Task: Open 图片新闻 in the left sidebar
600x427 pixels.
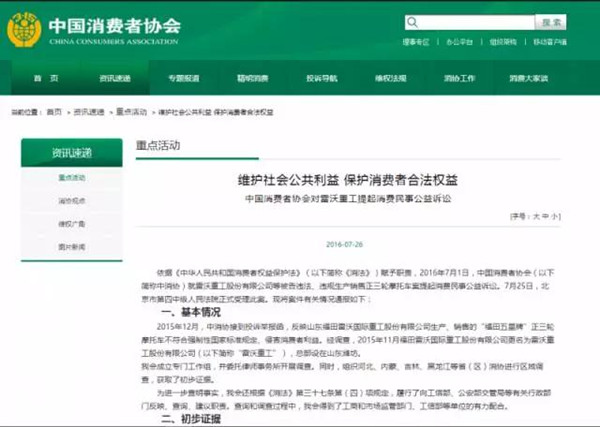Action: pos(72,247)
